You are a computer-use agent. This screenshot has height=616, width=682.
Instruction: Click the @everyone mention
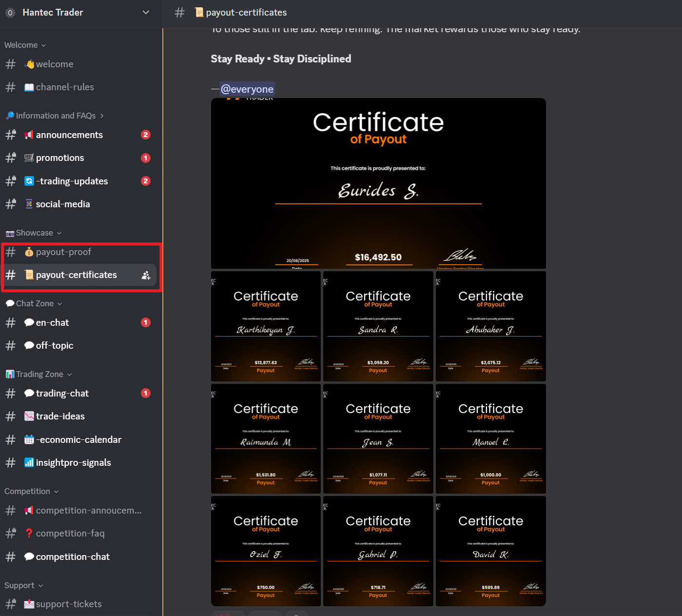click(x=247, y=89)
